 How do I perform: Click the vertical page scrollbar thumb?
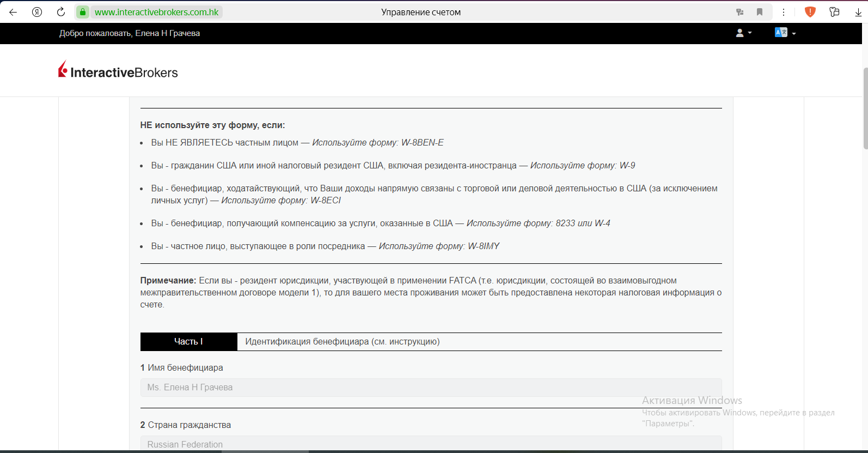[865, 108]
